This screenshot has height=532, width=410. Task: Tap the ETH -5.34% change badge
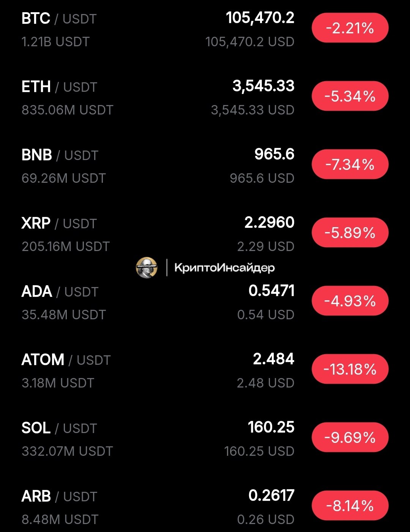pyautogui.click(x=350, y=96)
